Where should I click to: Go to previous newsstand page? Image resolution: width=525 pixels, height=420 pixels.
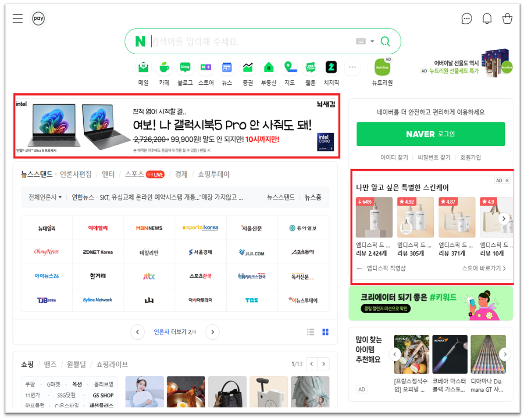[x=137, y=332]
